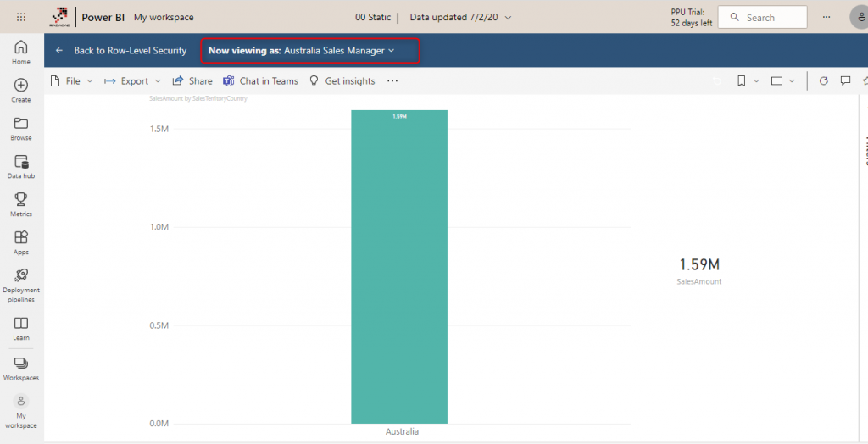Image resolution: width=868 pixels, height=444 pixels.
Task: Click the Create icon in sidebar
Action: click(21, 90)
